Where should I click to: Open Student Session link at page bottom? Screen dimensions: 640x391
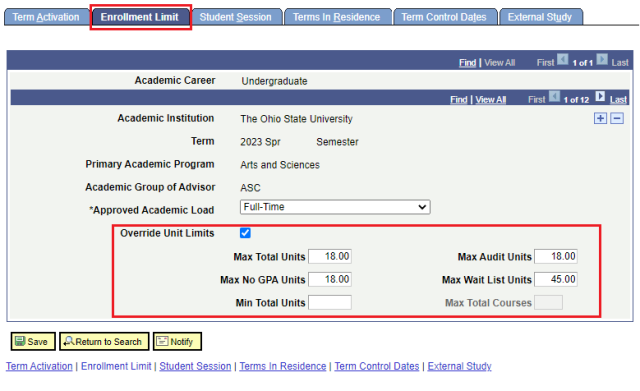[x=195, y=366]
